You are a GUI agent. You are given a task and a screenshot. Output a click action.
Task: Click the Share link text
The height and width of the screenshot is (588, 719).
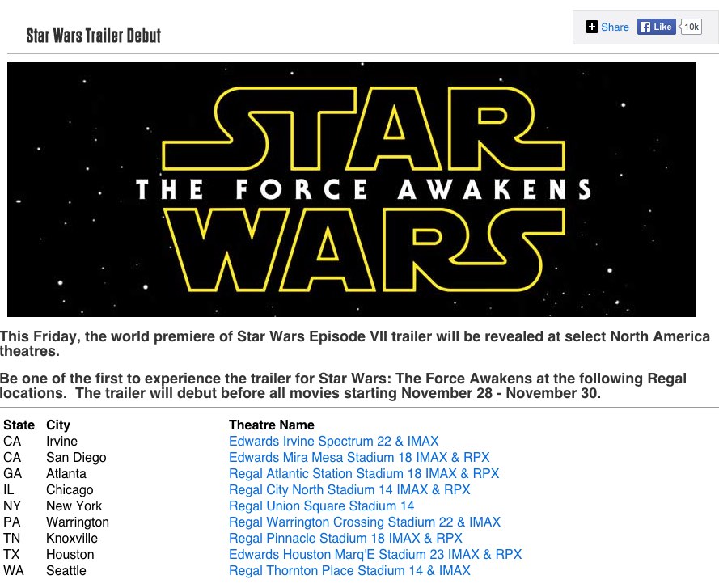[615, 27]
